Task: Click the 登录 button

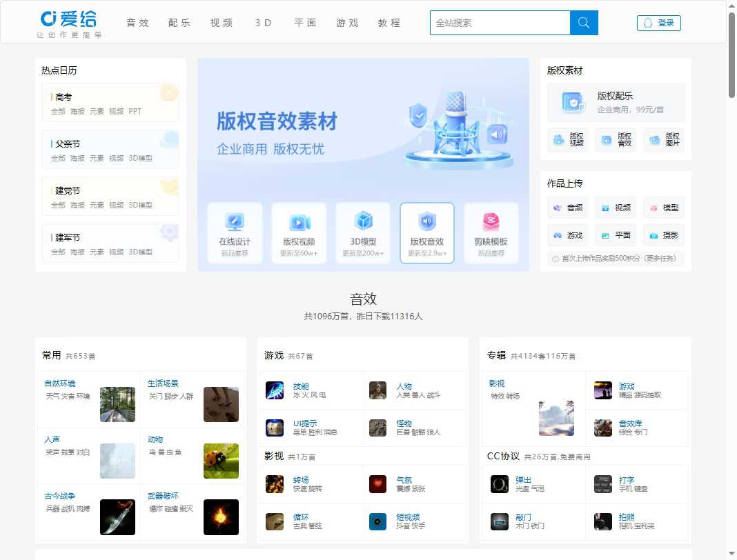Action: (658, 22)
